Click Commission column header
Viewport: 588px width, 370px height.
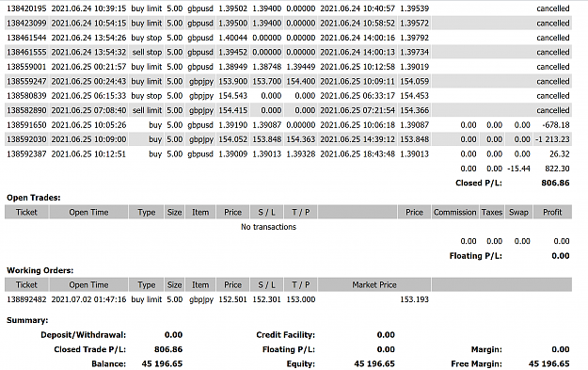[454, 212]
